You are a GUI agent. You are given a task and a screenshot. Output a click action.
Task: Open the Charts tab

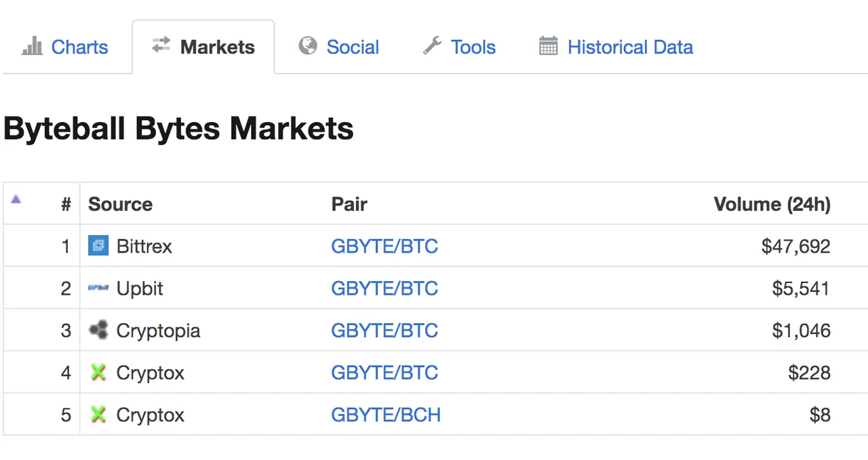(x=65, y=47)
